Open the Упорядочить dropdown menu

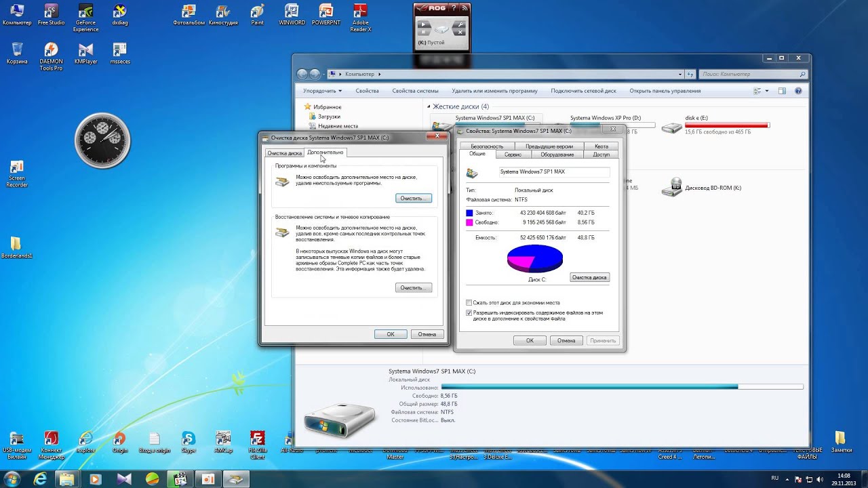click(x=322, y=91)
